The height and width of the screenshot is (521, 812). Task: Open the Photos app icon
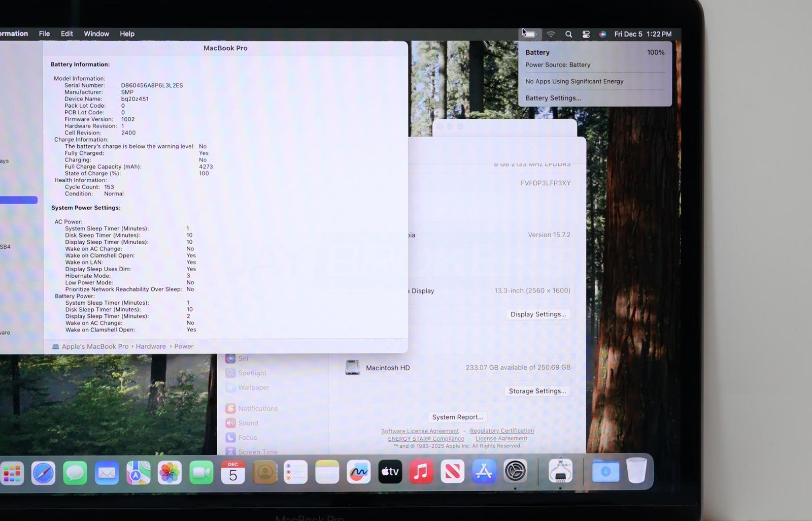(170, 473)
